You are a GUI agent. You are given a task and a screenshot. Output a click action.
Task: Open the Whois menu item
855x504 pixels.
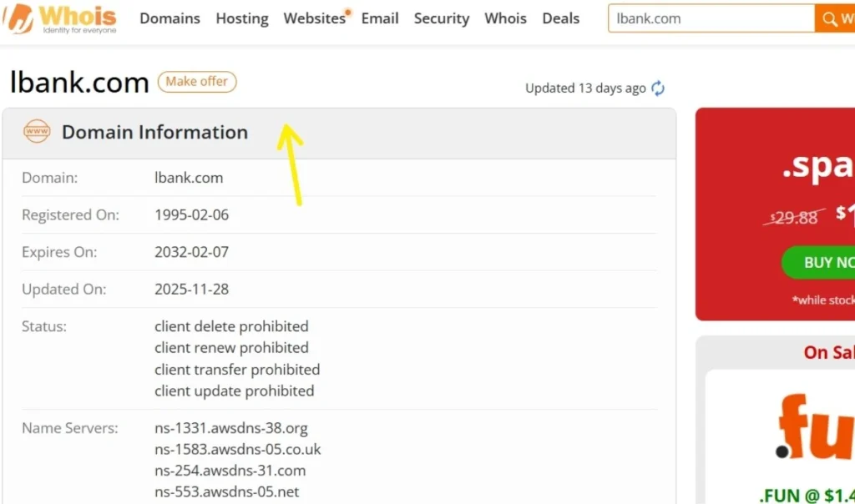tap(505, 18)
